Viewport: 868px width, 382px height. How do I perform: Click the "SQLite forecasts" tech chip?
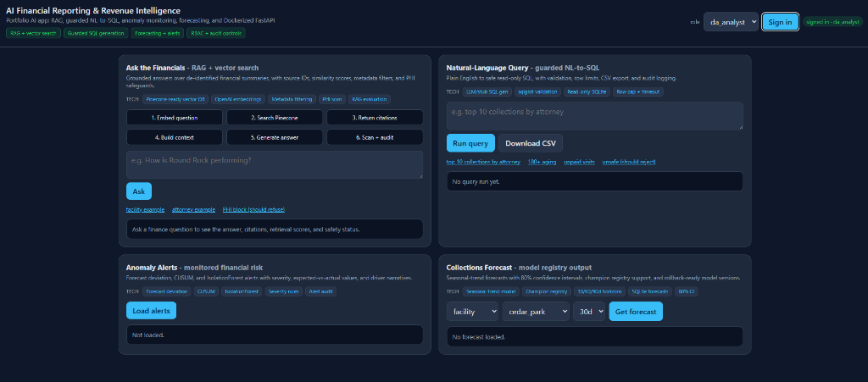click(651, 291)
